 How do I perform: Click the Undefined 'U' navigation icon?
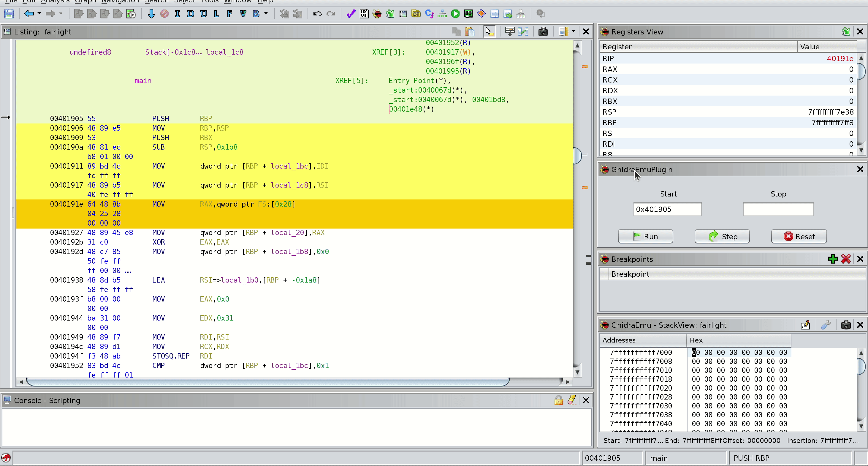[204, 14]
